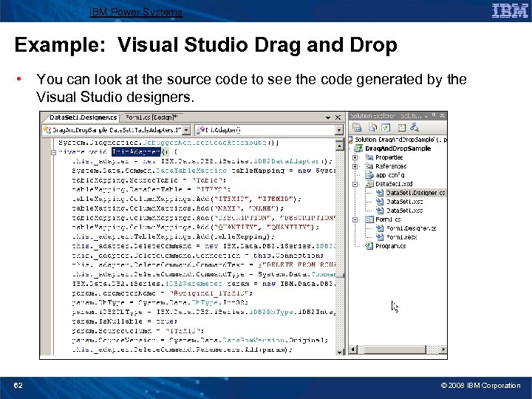Select app.config in Solution Explorer
Viewport: 532px width, 399px height.
coord(390,175)
